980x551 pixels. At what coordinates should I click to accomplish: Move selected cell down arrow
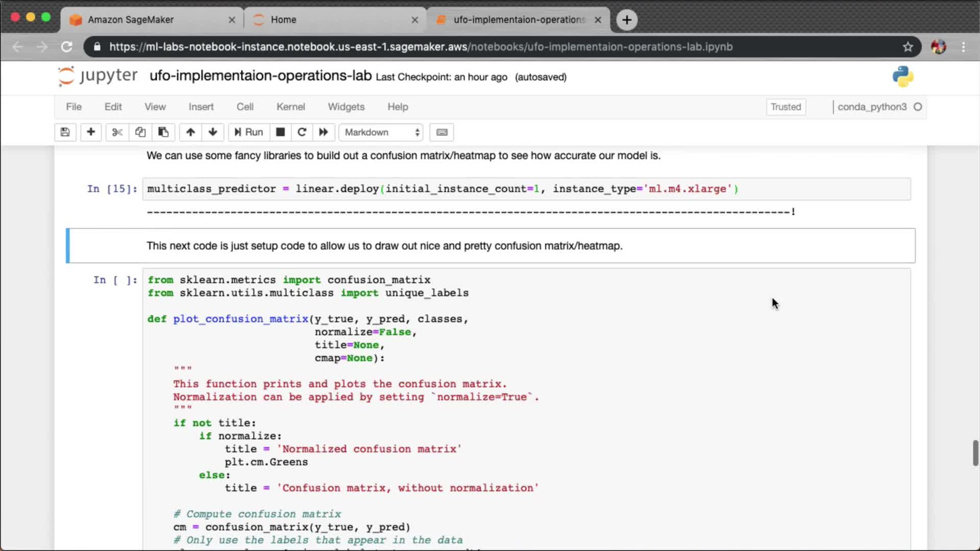pyautogui.click(x=213, y=132)
